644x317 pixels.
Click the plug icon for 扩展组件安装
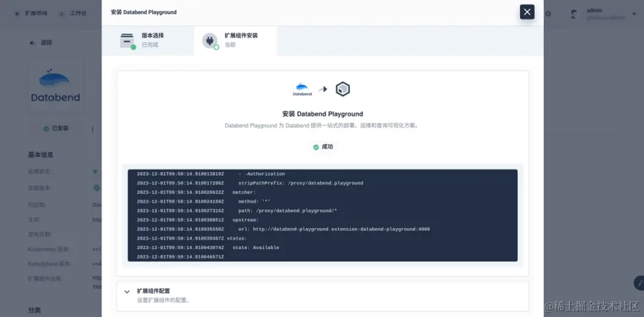[210, 40]
